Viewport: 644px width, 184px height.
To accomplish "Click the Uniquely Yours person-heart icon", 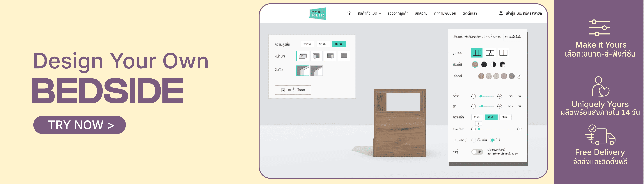I will pyautogui.click(x=601, y=86).
